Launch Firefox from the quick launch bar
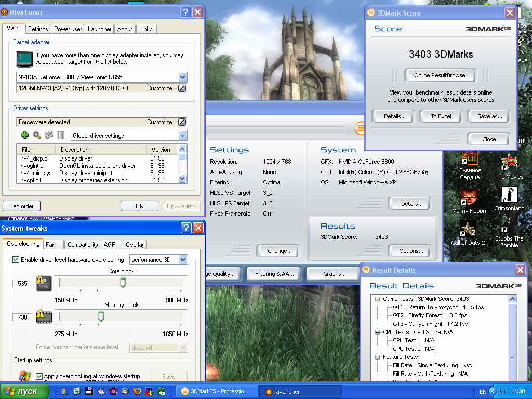Viewport: 532px width, 399px height. point(137,391)
